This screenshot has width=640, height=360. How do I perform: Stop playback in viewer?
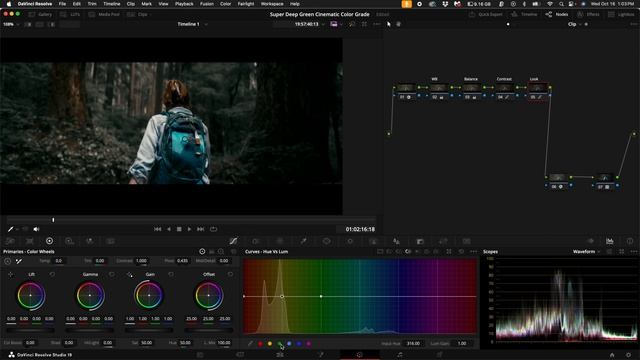point(179,229)
